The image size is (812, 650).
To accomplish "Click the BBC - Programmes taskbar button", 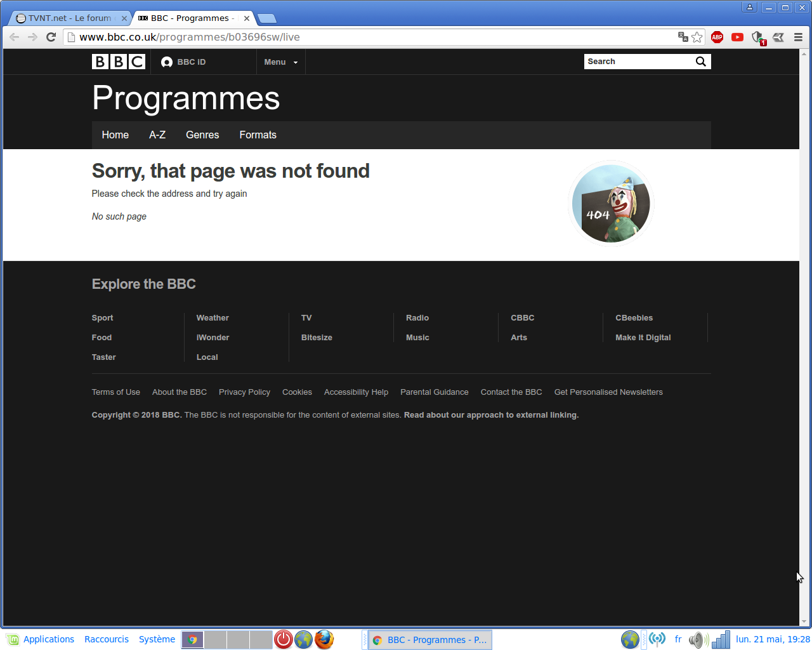I will (x=430, y=640).
